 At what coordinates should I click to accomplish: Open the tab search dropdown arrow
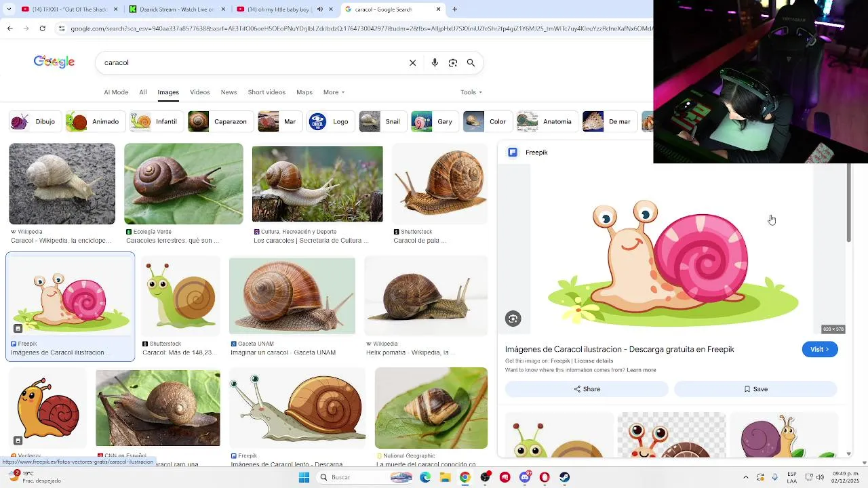(x=10, y=9)
